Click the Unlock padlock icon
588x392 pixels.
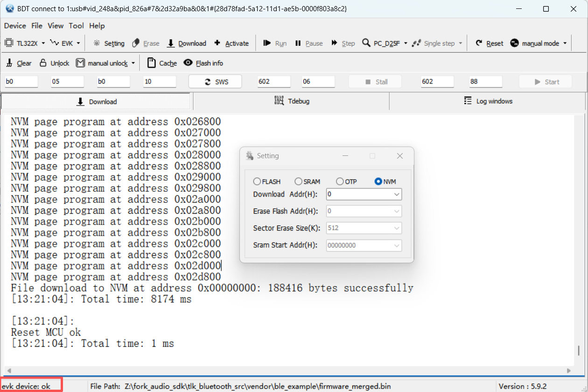point(43,63)
